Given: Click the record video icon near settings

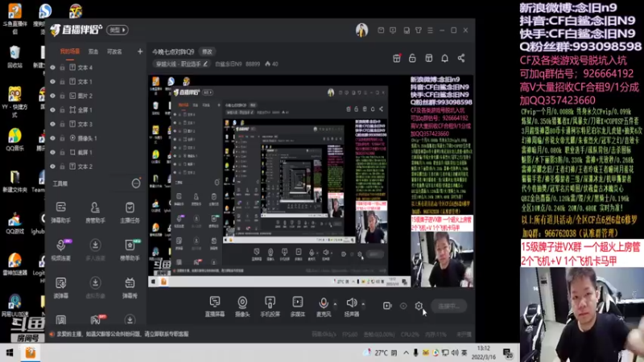Looking at the screenshot, I should pos(387,306).
